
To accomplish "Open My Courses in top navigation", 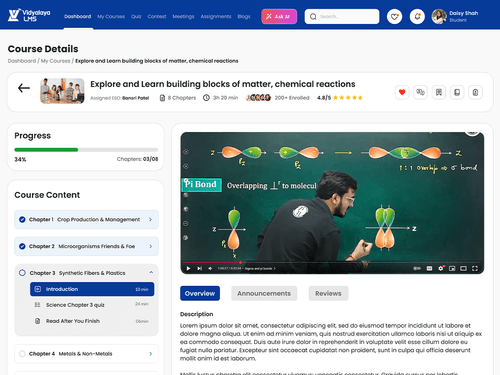I will pos(111,16).
